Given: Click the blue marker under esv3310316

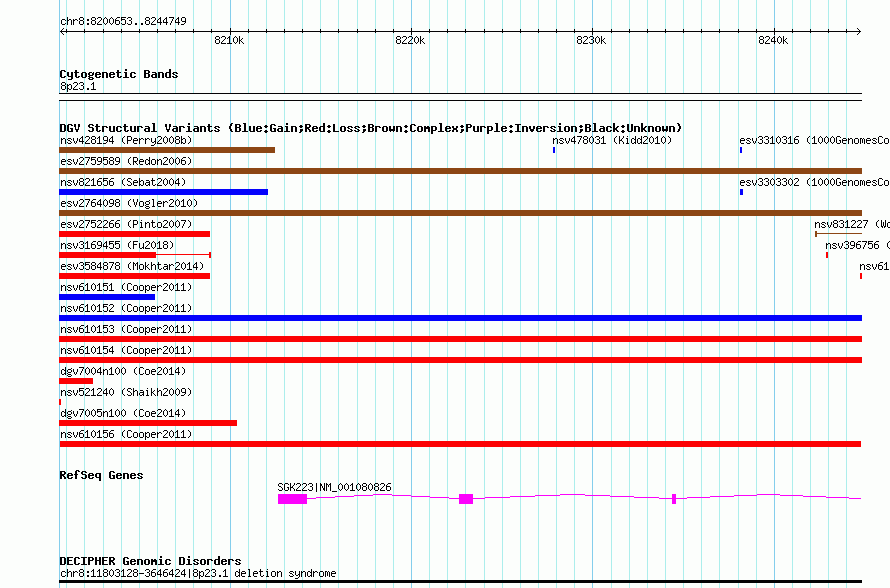Looking at the screenshot, I should coord(741,150).
